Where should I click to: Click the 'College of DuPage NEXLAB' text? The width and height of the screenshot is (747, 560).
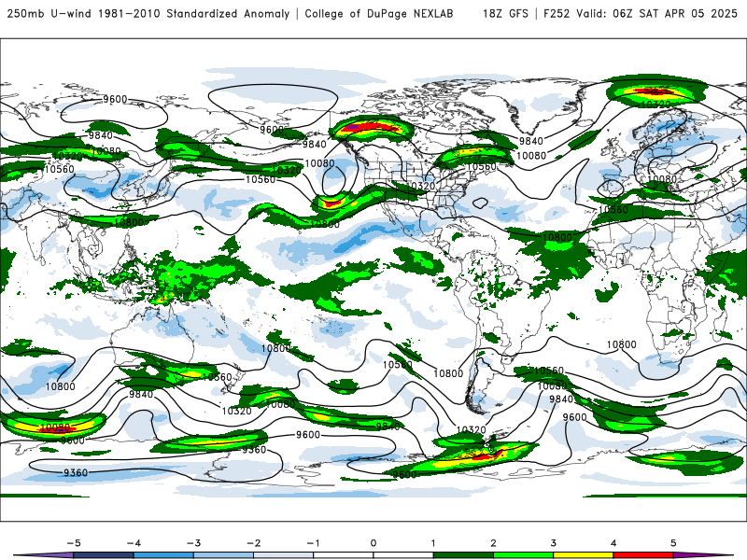coord(379,13)
